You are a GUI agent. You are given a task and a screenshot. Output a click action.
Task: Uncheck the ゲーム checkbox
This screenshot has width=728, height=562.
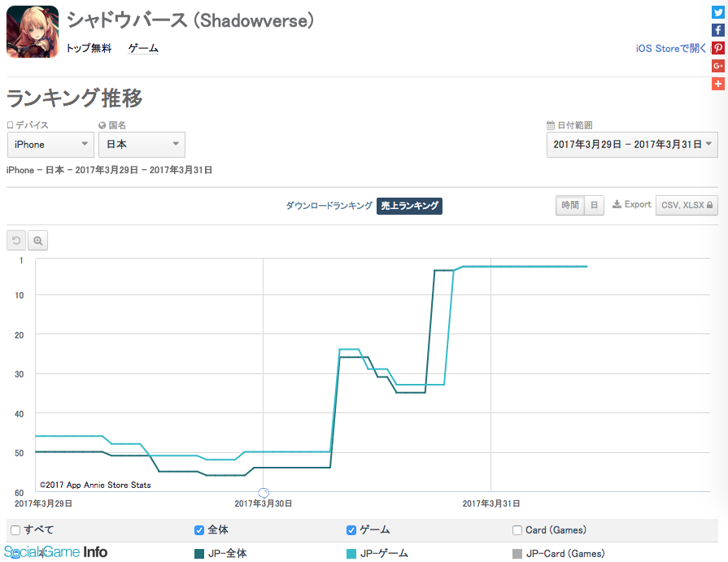(x=351, y=530)
